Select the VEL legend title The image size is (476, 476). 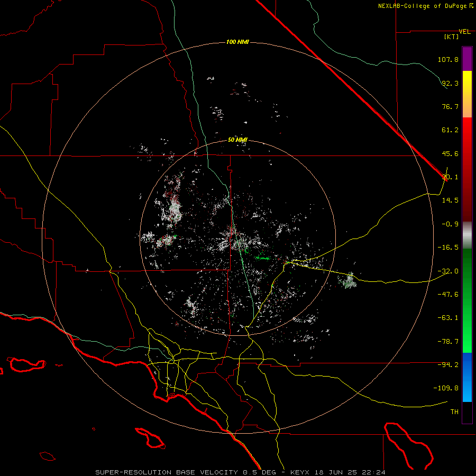(464, 32)
